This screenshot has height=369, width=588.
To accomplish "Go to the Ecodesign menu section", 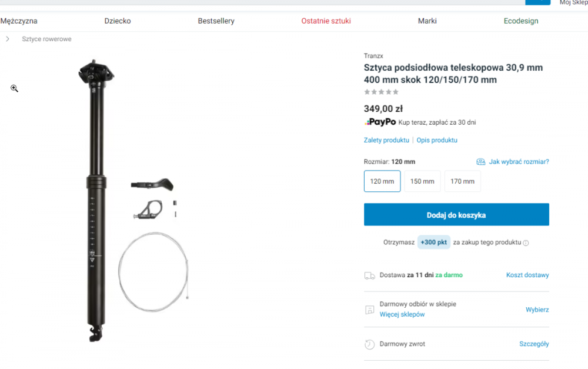I will coord(520,21).
